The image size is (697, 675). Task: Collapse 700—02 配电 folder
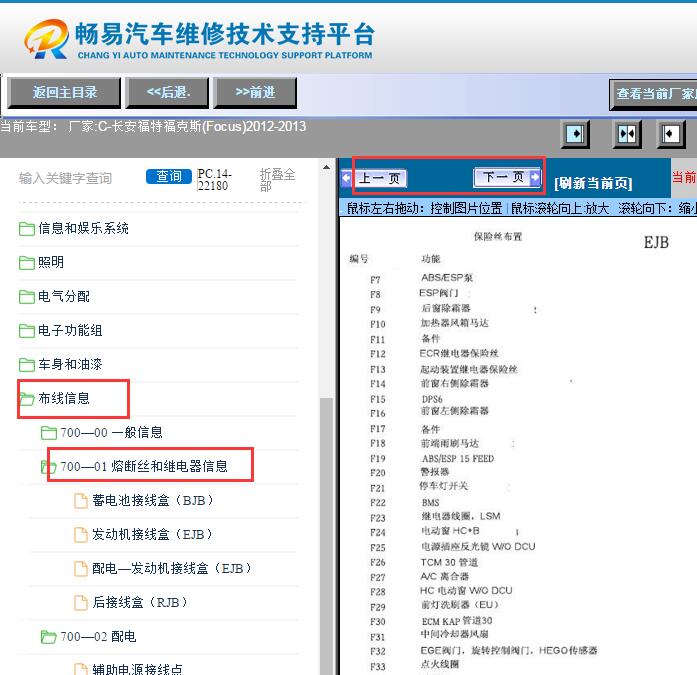pos(98,636)
